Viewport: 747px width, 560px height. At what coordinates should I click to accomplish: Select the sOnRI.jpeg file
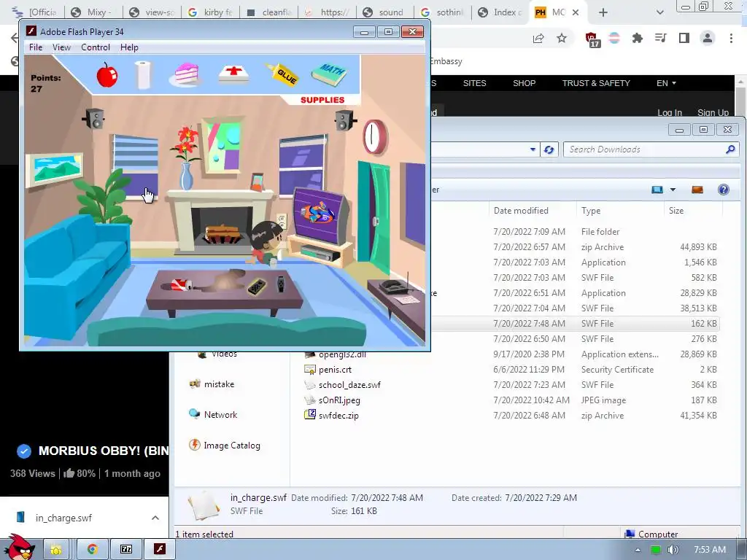[x=332, y=400]
